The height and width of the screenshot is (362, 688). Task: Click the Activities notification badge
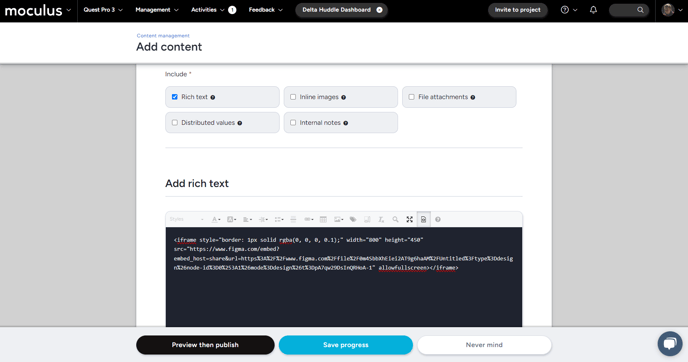coord(232,10)
